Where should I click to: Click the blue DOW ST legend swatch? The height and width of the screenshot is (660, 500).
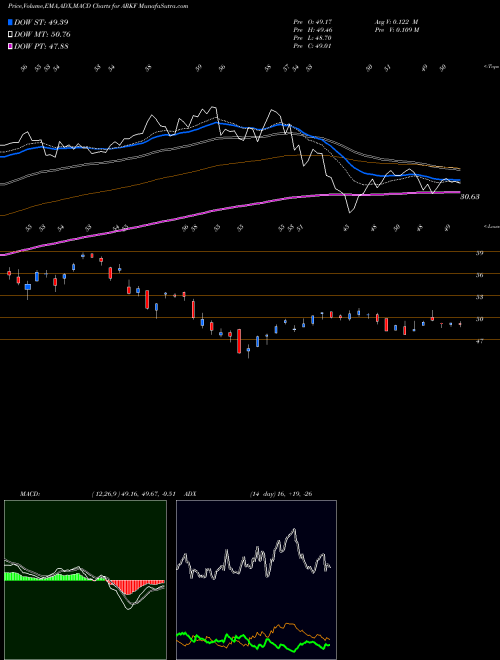11,22
